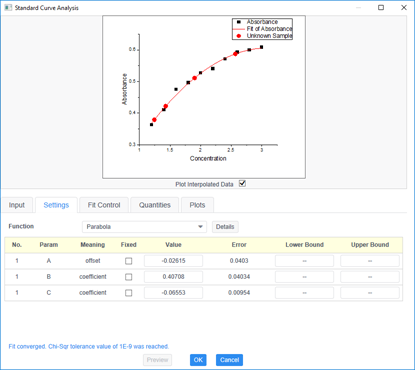Select the Quantities tab
415x370 pixels.
pyautogui.click(x=155, y=205)
